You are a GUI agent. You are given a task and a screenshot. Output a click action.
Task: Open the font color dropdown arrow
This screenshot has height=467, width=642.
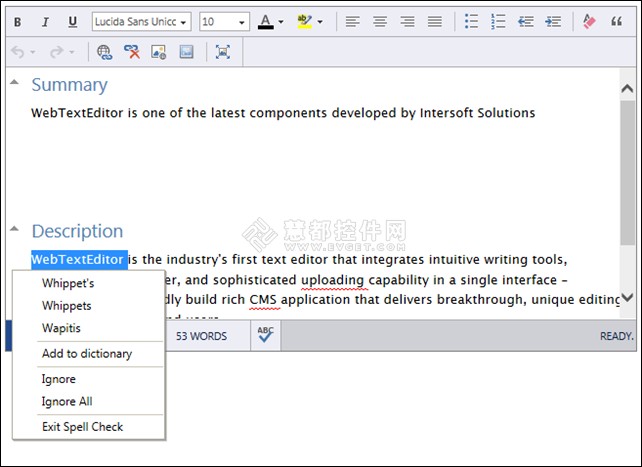pos(281,22)
